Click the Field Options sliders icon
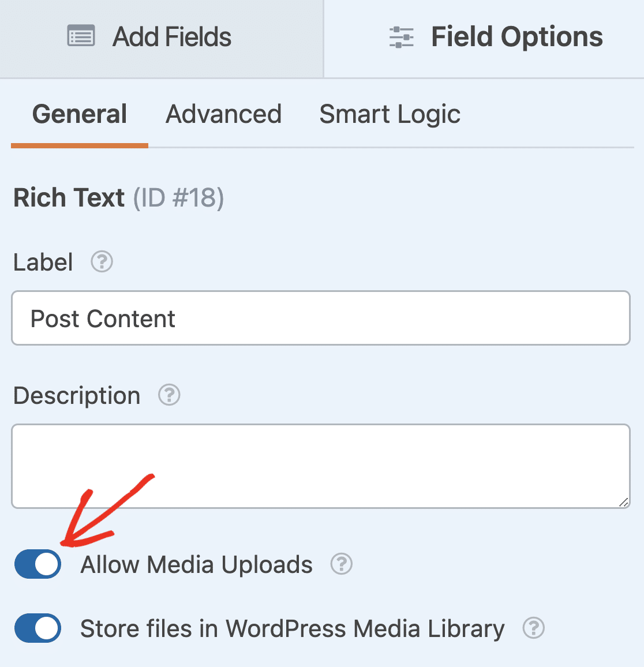The image size is (644, 667). 401,37
